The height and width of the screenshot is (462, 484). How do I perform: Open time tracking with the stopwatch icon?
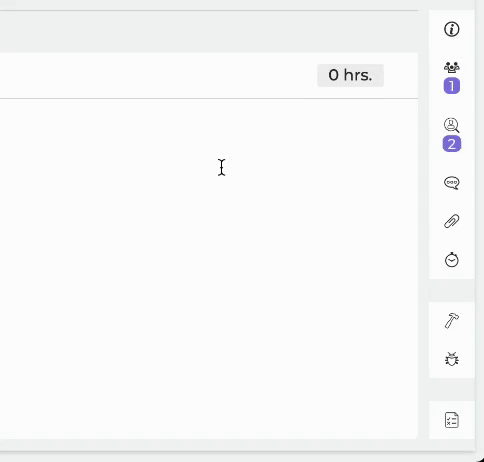pos(452,260)
